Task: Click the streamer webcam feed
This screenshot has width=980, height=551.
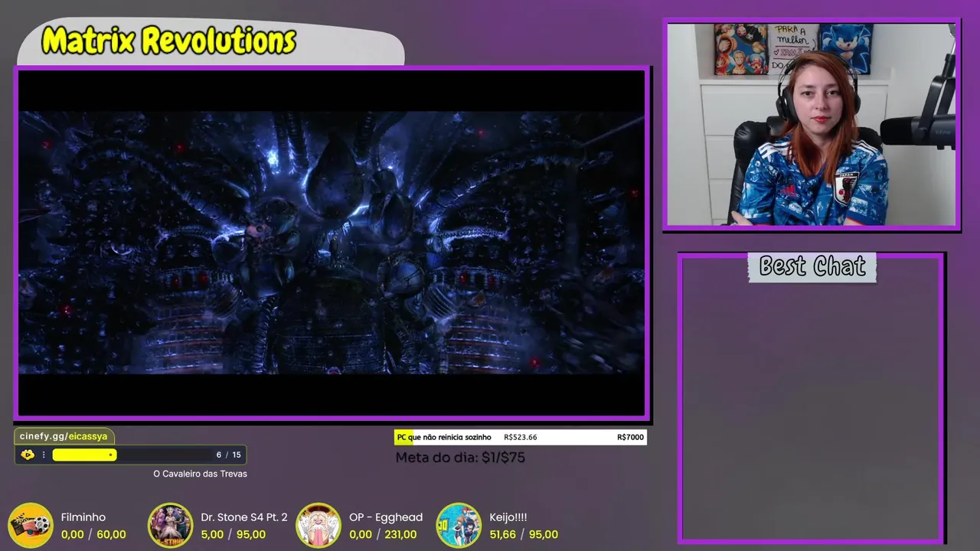Action: (x=812, y=124)
